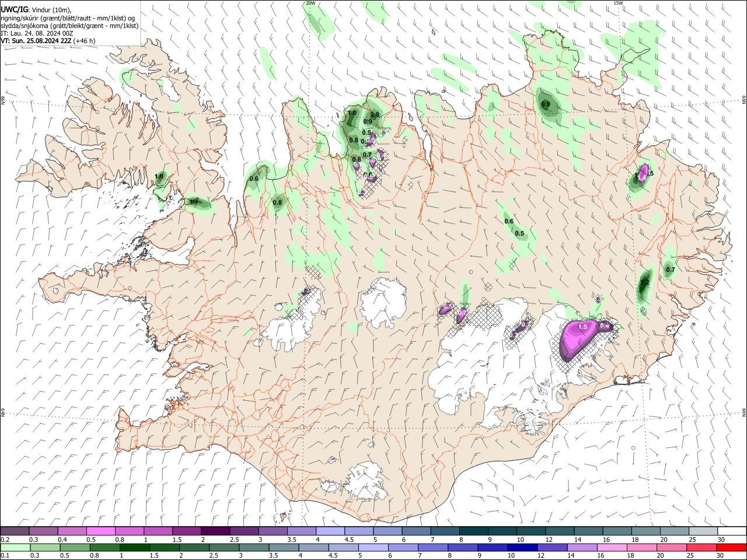Screen dimensions: 747x560
Task: Select the palest green 0.1–0.3 rain swatch
Action: [x=15, y=547]
